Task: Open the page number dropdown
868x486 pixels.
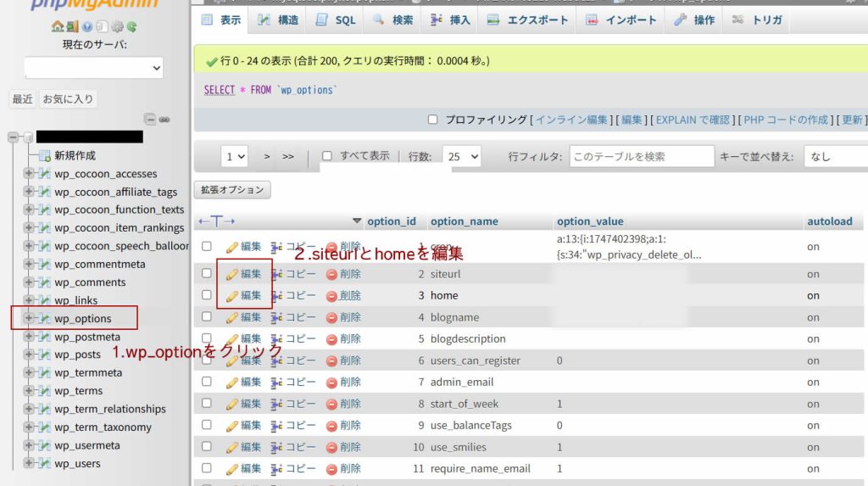Action: (x=234, y=157)
